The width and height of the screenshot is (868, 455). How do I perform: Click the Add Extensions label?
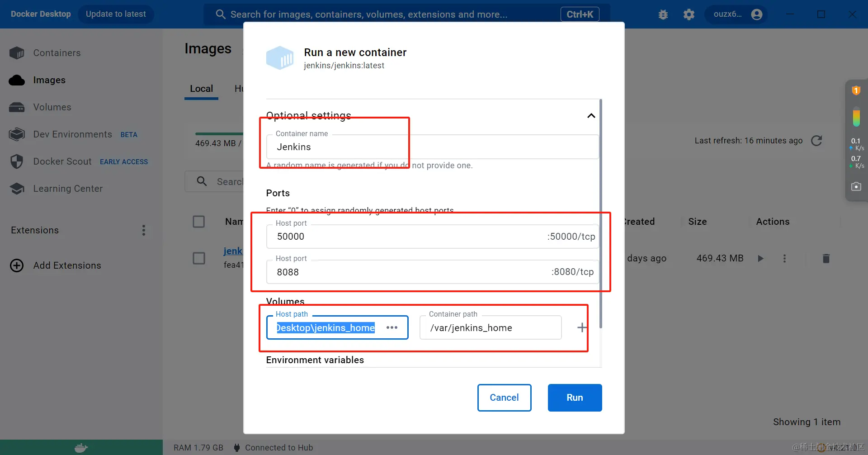(67, 265)
